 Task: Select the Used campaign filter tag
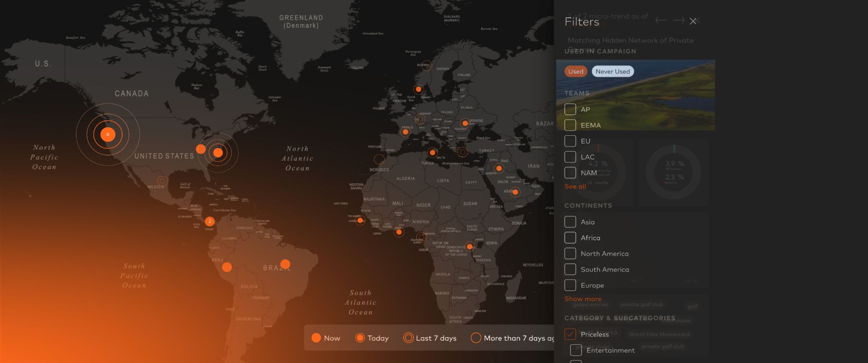point(575,72)
